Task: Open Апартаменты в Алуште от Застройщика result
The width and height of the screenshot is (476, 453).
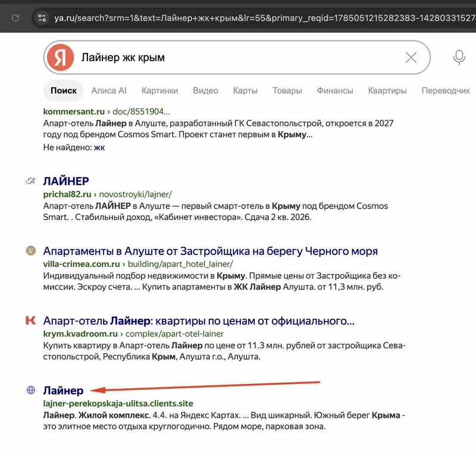Action: point(211,251)
